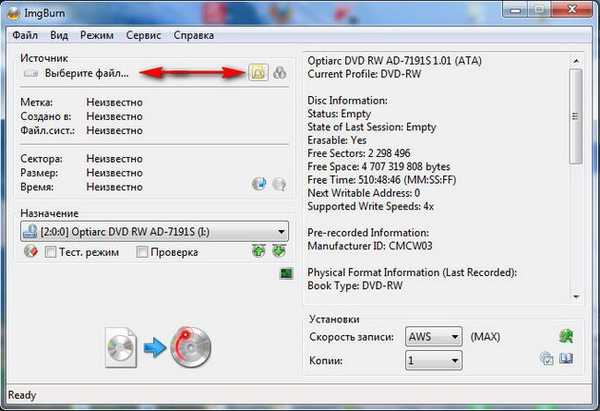Click the small green monitor queue icon

(x=286, y=273)
